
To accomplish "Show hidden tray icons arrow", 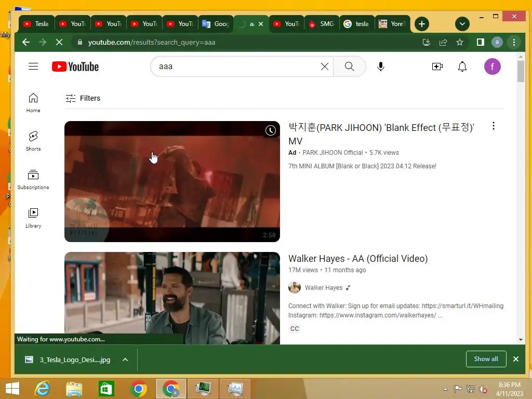I will coord(445,389).
